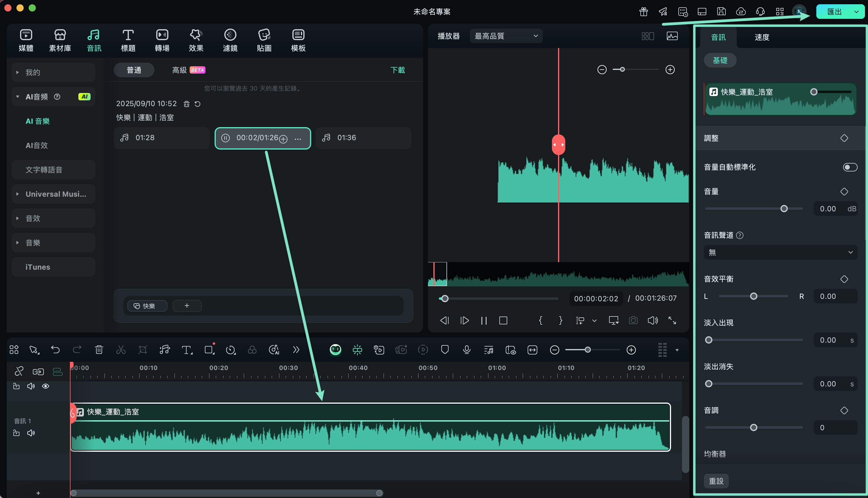Viewport: 868px width, 498px height.
Task: Select the 普通 tab
Action: tap(134, 70)
